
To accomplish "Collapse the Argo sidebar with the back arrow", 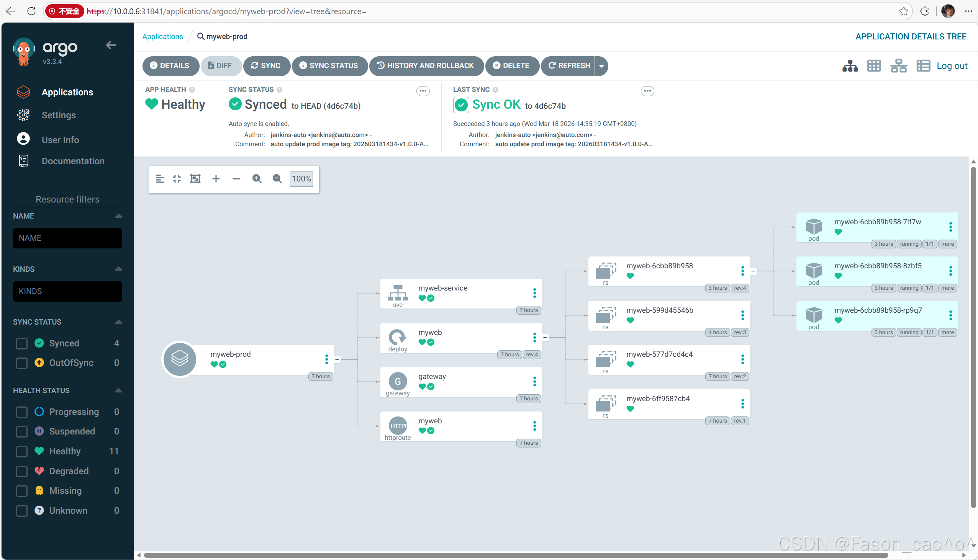I will click(x=111, y=46).
